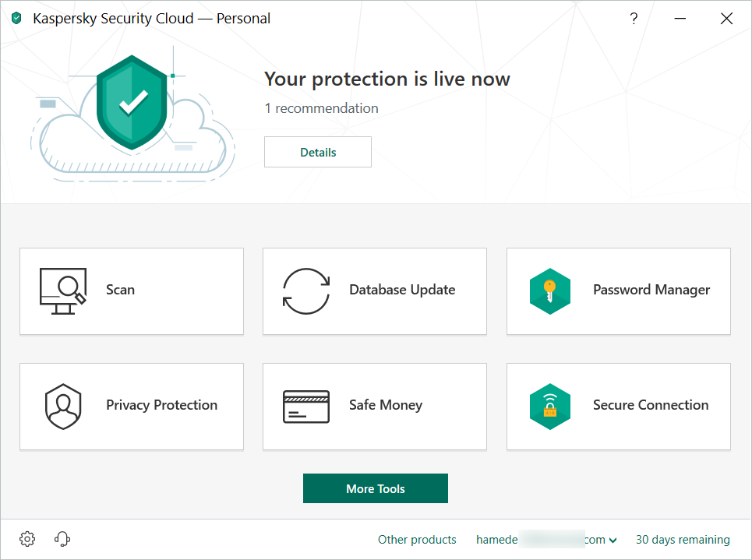Screen dimensions: 752x560
Task: Open the Password Manager key icon
Action: (549, 291)
